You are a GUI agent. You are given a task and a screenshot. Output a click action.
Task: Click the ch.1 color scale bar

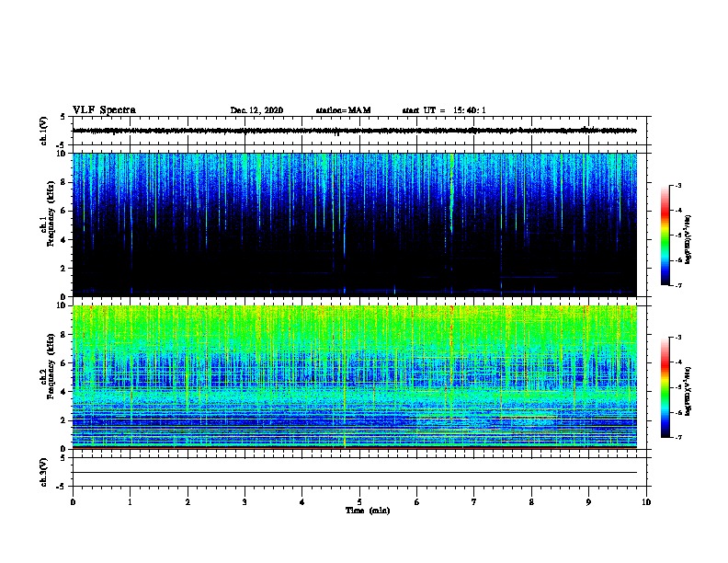665,236
